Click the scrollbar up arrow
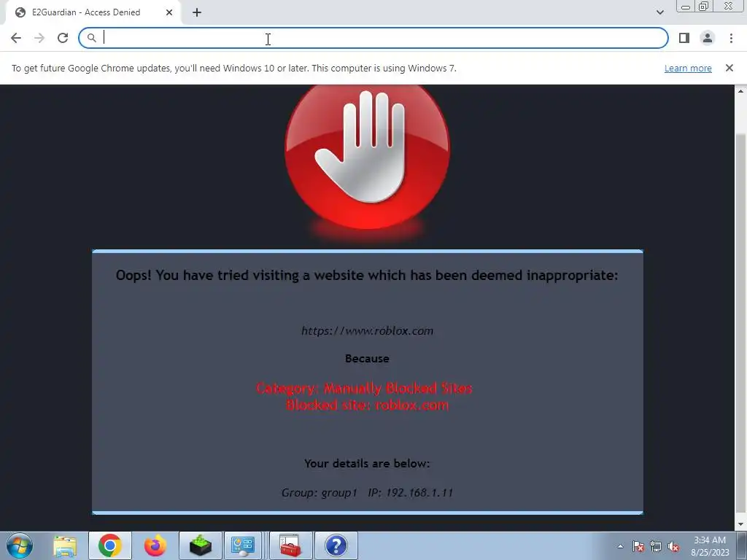The image size is (747, 560). (741, 91)
